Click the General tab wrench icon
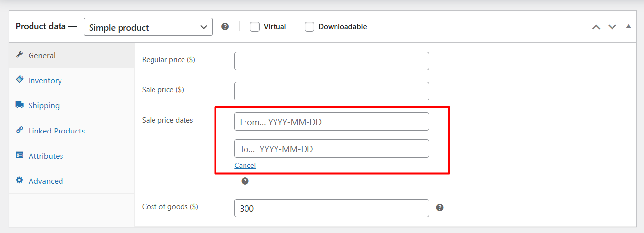 coord(20,55)
